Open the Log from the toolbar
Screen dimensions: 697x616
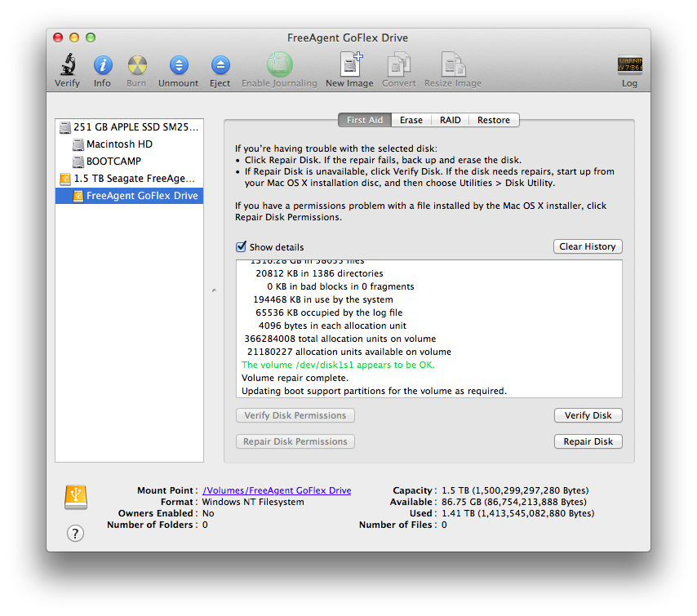point(629,64)
